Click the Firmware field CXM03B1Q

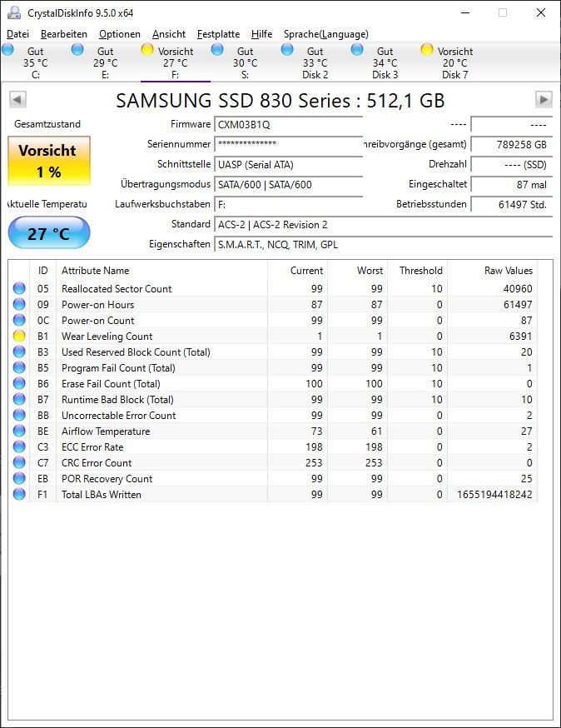click(x=288, y=124)
